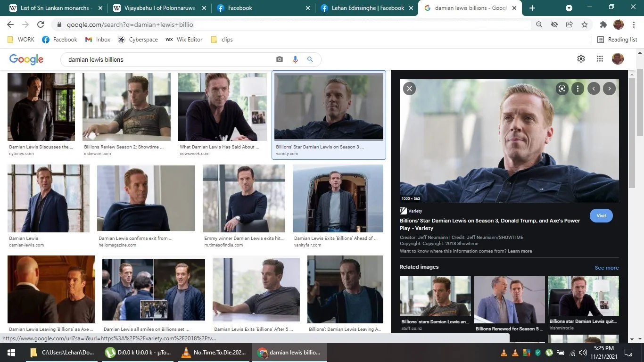The width and height of the screenshot is (644, 362).
Task: Show the next image in preview
Action: click(x=610, y=88)
